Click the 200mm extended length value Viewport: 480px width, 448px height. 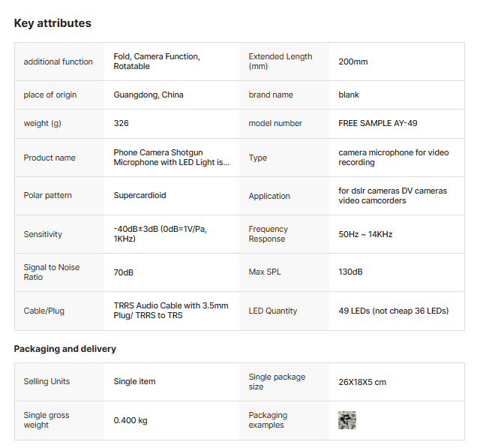tap(353, 62)
